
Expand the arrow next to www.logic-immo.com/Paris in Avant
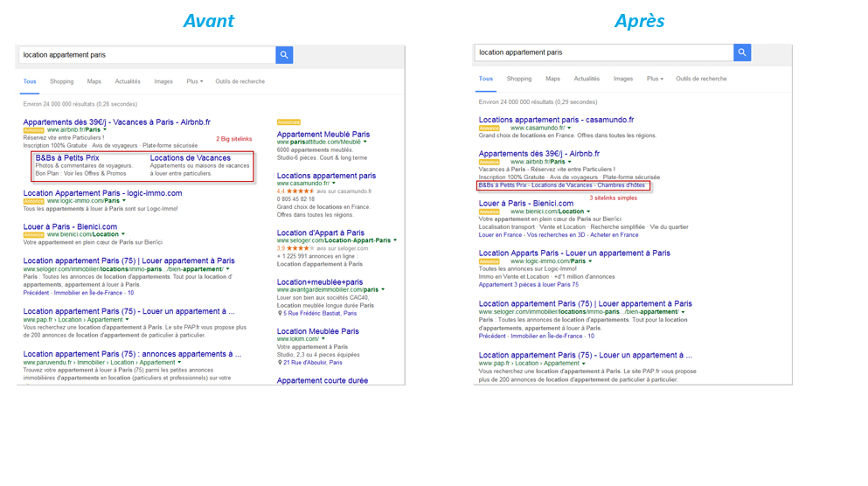coord(124,201)
